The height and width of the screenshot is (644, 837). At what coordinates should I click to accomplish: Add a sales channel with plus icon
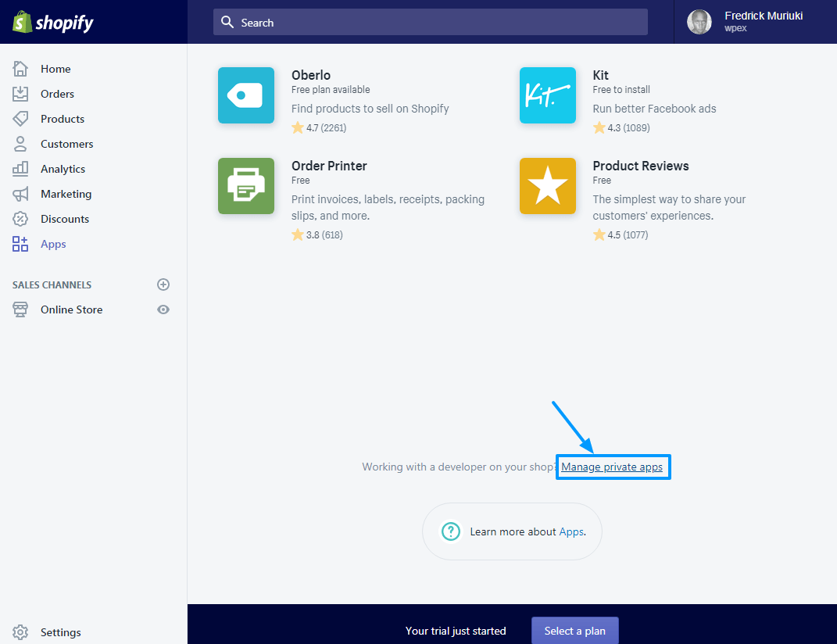click(x=163, y=284)
